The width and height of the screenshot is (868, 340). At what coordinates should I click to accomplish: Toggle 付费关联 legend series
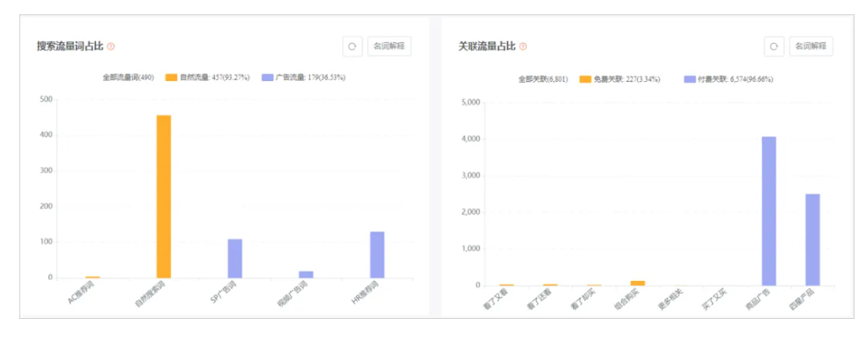tap(728, 79)
